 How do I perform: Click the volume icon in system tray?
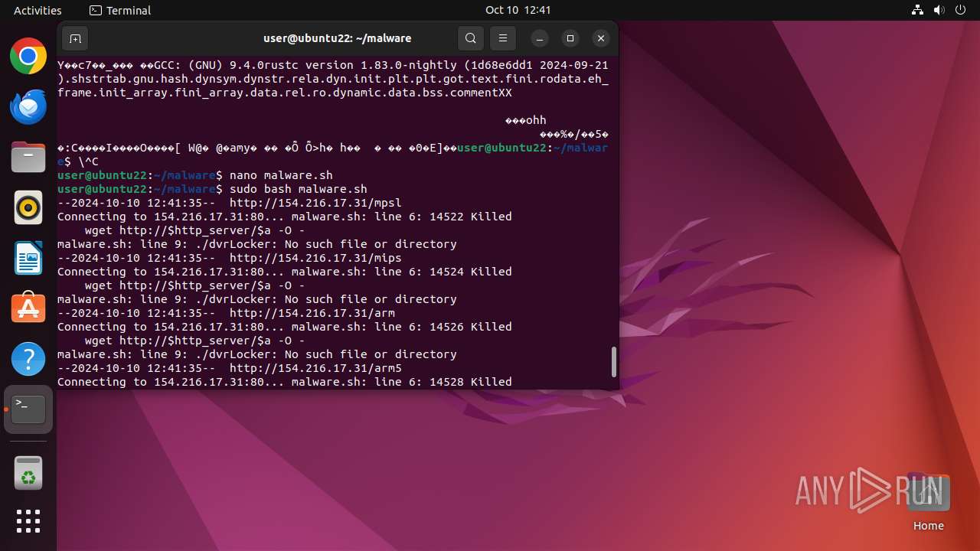click(939, 10)
